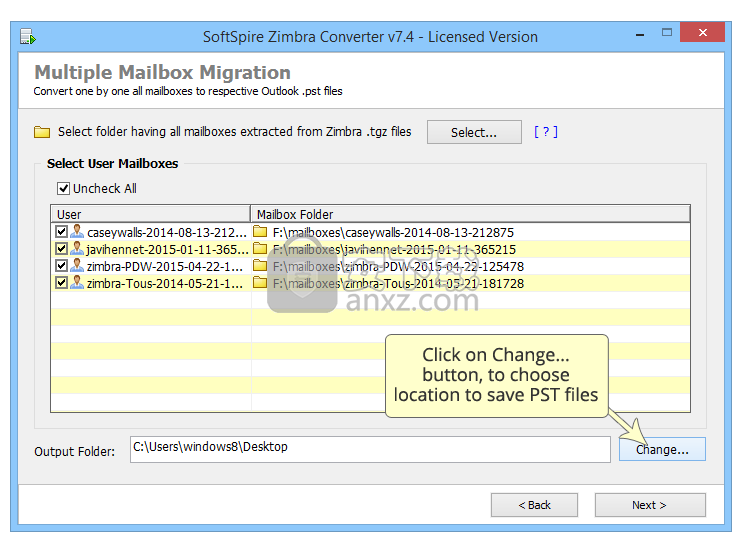Click user icon for javihennet mailbox
This screenshot has width=750, height=549.
click(77, 249)
